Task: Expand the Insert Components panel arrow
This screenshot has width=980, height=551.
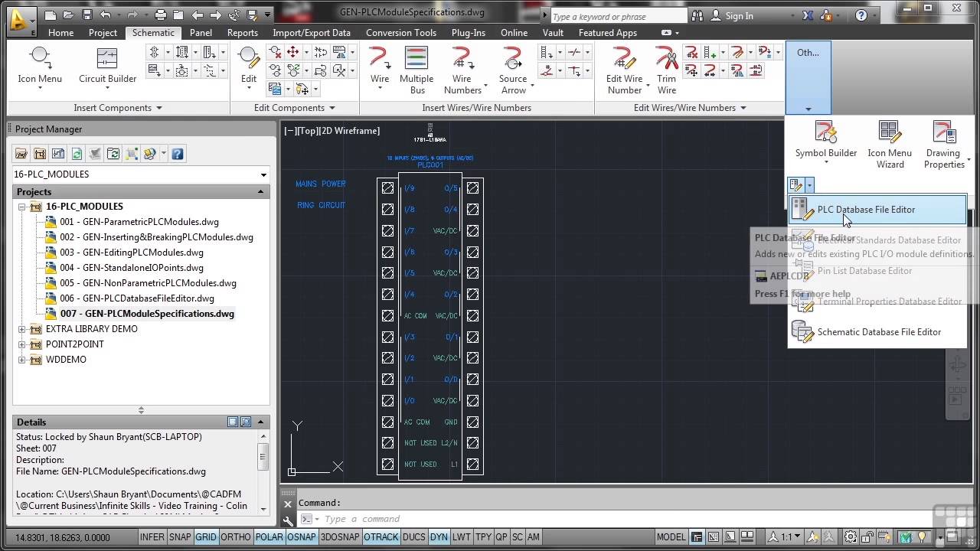Action: pyautogui.click(x=159, y=108)
